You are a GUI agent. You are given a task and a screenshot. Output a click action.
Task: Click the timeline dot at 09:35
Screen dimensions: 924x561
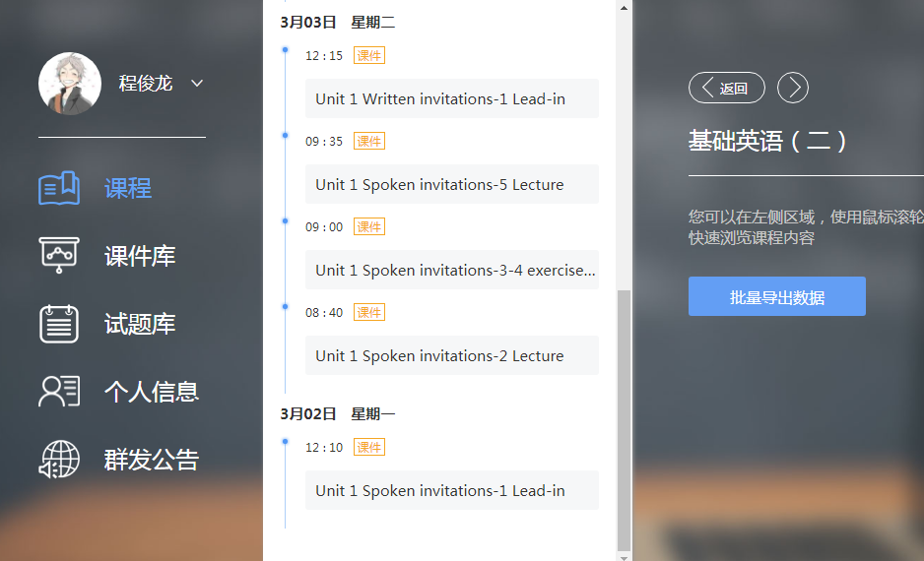coord(286,136)
